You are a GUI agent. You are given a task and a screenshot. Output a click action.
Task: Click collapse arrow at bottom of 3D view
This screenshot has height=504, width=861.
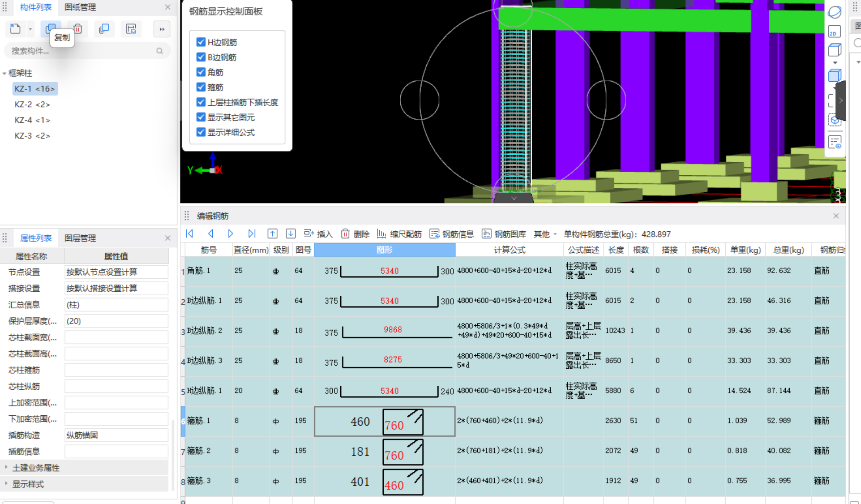click(513, 198)
